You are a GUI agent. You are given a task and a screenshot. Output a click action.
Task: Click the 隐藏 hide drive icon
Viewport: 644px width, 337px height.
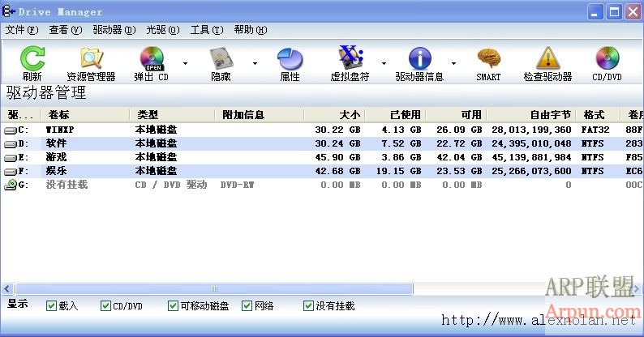point(221,58)
